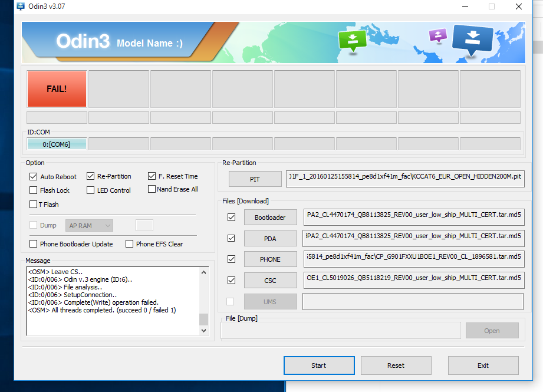Click the CSC file button
This screenshot has height=392, width=543.
(270, 281)
